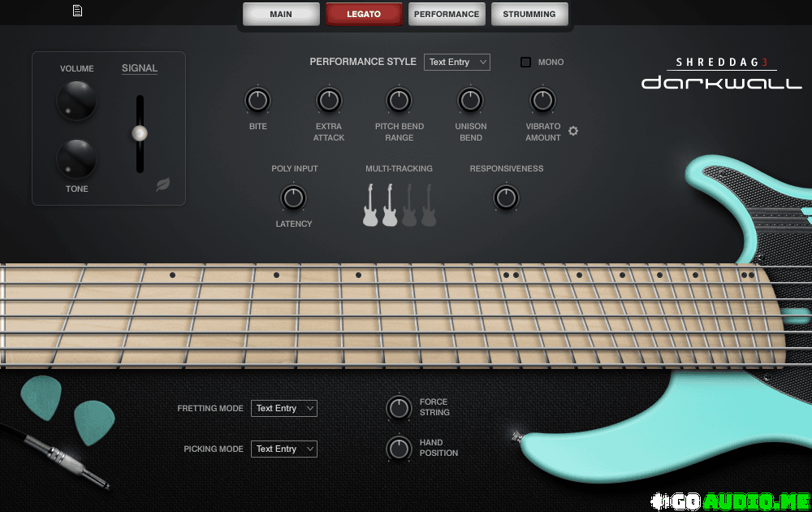Open the Performance Style dropdown
Screen dimensions: 812x512
[x=456, y=63]
